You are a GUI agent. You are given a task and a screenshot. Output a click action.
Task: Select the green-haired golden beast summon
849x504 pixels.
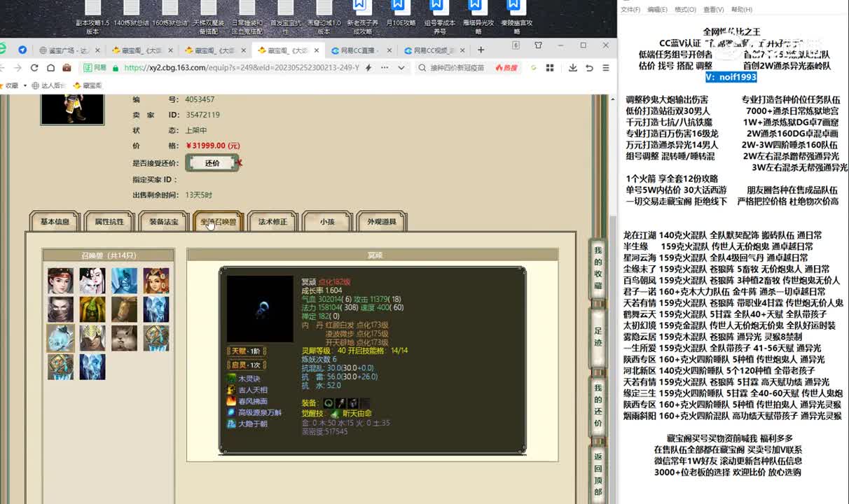[92, 309]
